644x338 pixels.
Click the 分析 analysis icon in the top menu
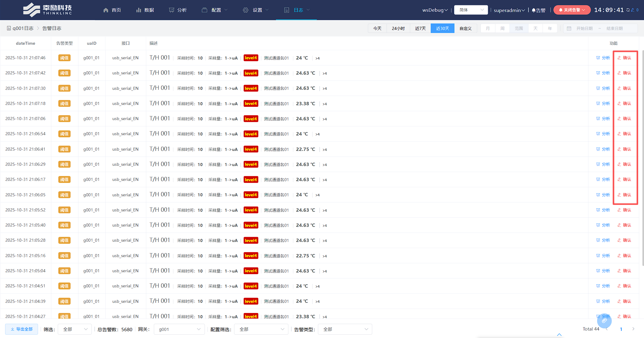(171, 10)
